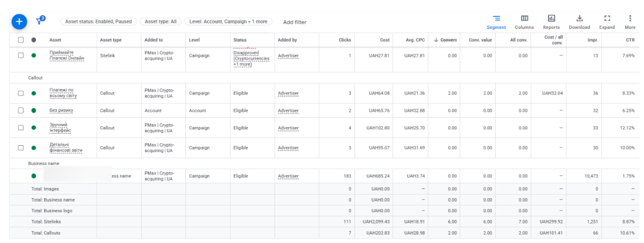Open the Segment options
The height and width of the screenshot is (243, 644).
496,21
